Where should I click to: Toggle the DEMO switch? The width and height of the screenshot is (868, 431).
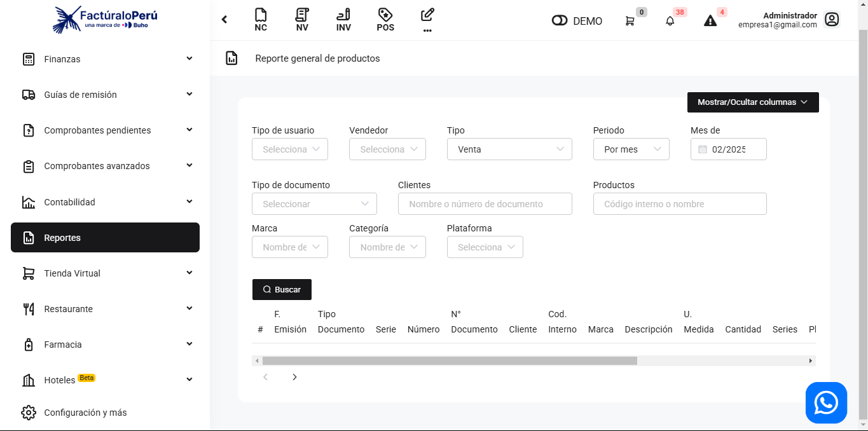560,21
